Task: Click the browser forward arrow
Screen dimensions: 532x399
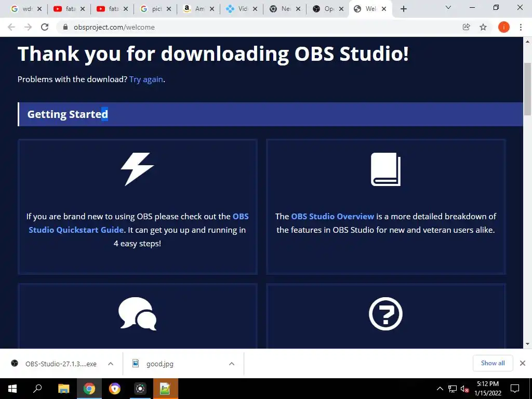Action: 28,27
